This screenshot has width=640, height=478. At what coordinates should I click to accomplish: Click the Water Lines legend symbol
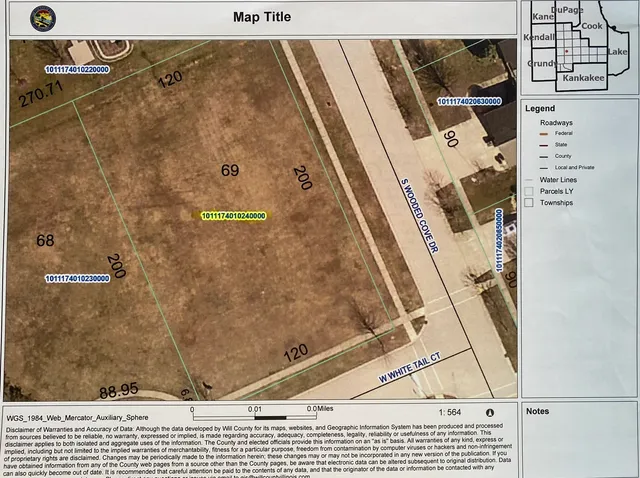[531, 180]
